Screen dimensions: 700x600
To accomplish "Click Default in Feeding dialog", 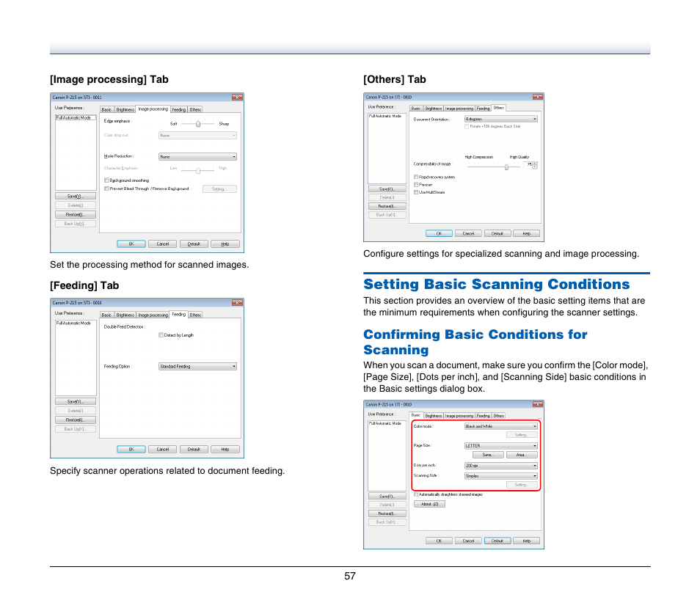I will [194, 450].
